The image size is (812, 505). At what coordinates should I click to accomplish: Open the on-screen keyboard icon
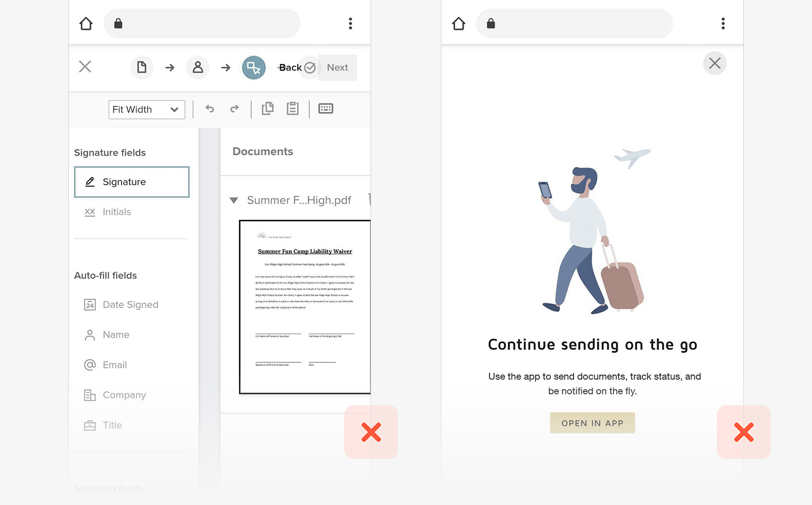click(x=325, y=108)
